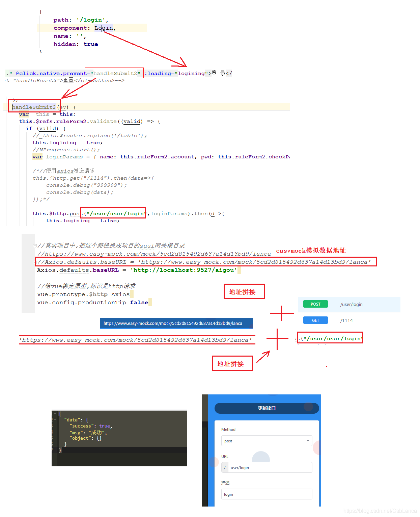420x517 pixels.
Task: Collapse the code fold marker beside the 真实项目中 comment
Action: pyautogui.click(x=35, y=245)
